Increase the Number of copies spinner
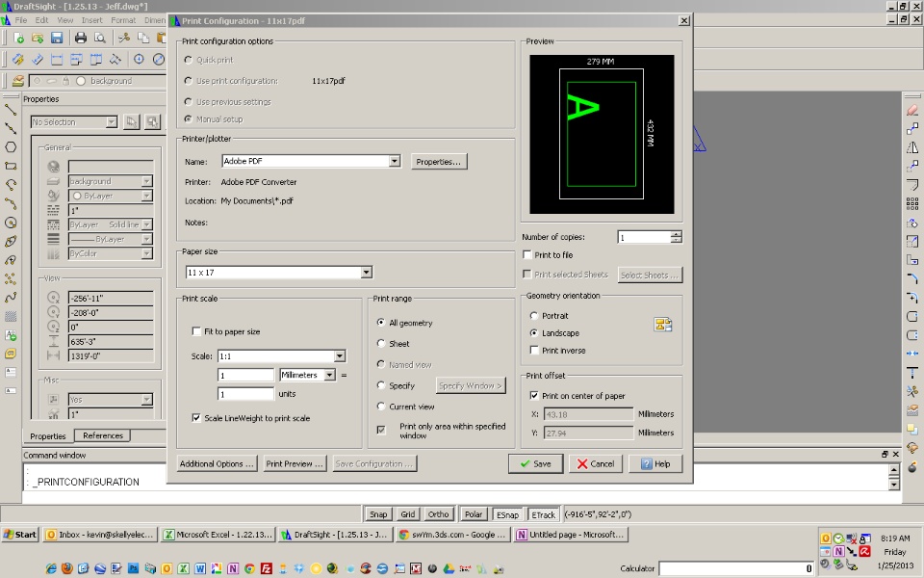Viewport: 924px width, 578px height. click(x=677, y=234)
